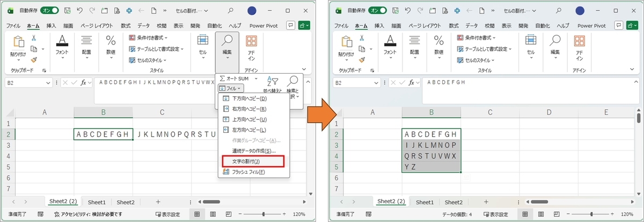Image resolution: width=644 pixels, height=222 pixels.
Task: Select Page Layout view icon, right status bar
Action: (x=540, y=214)
